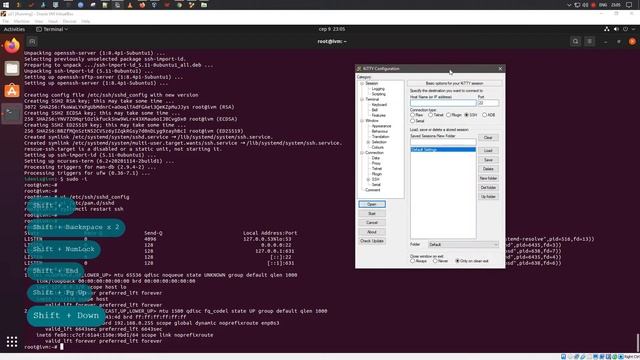Open the terminal hamburger menu
This screenshot has height=360, width=640.
pos(589,41)
